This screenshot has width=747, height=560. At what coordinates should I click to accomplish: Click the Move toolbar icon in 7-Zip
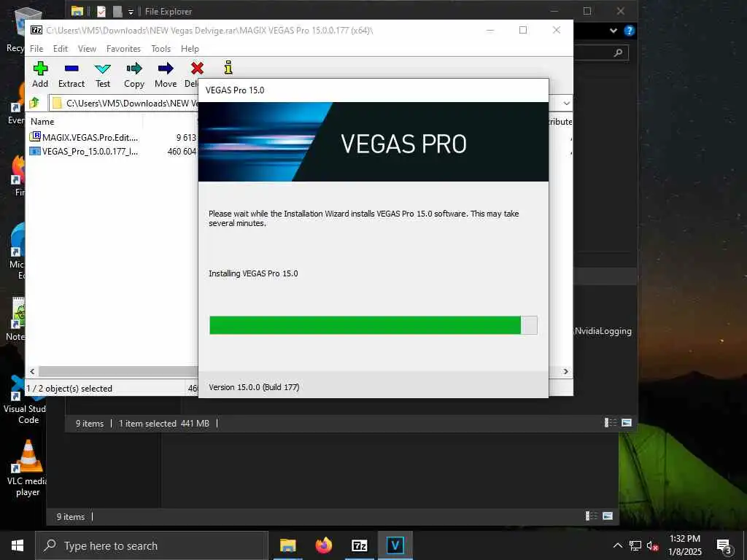click(166, 75)
